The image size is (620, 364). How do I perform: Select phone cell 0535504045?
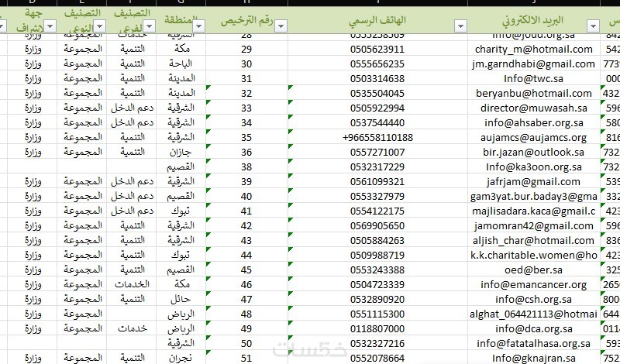[x=377, y=93]
